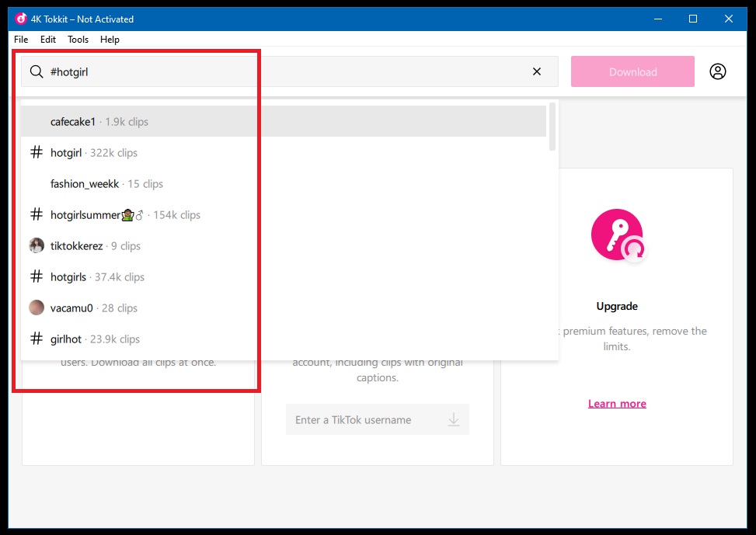The width and height of the screenshot is (756, 535).
Task: Click the tiktokkerez profile avatar
Action: point(36,245)
